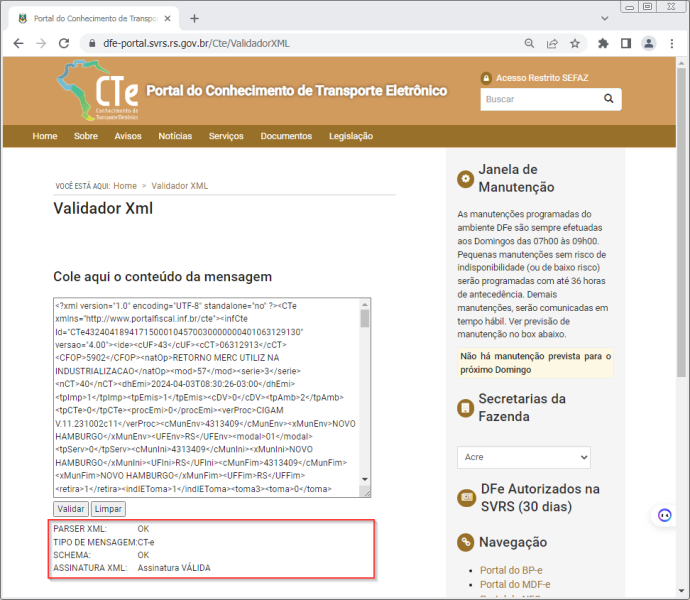The width and height of the screenshot is (690, 600).
Task: Expand the Acre state dropdown
Action: point(524,457)
